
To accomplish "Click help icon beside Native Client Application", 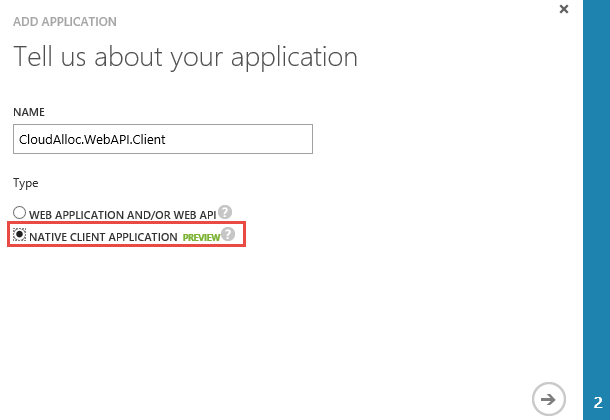I will click(x=229, y=235).
